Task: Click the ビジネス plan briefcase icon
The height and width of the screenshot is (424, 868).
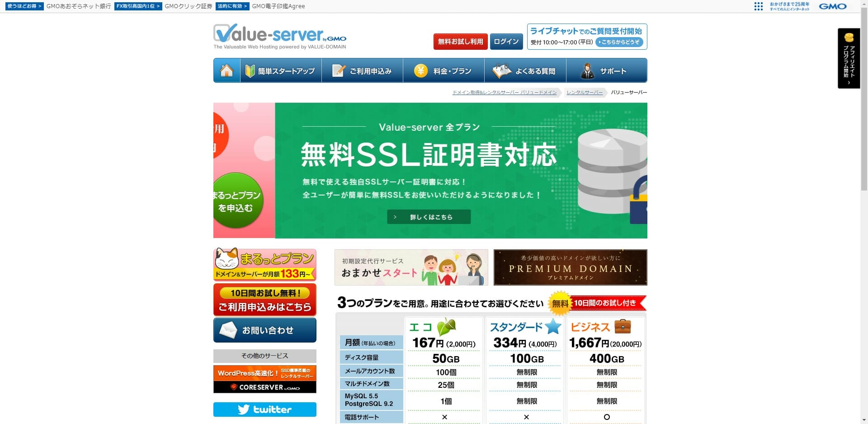Action: tap(623, 326)
